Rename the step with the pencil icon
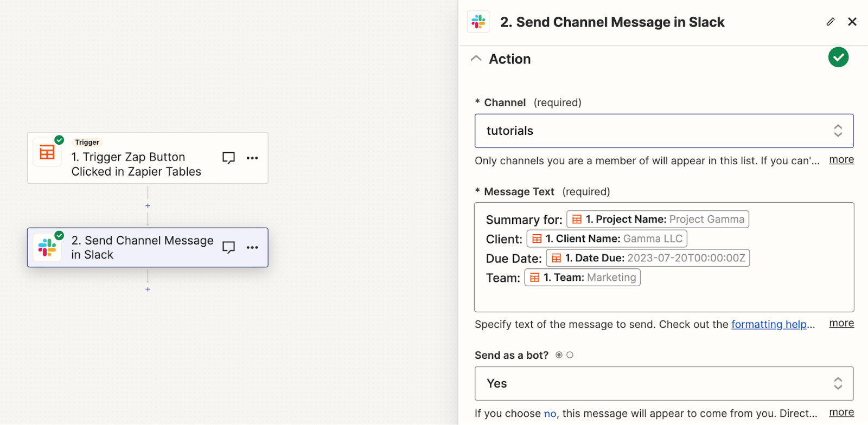868x425 pixels. pyautogui.click(x=831, y=22)
